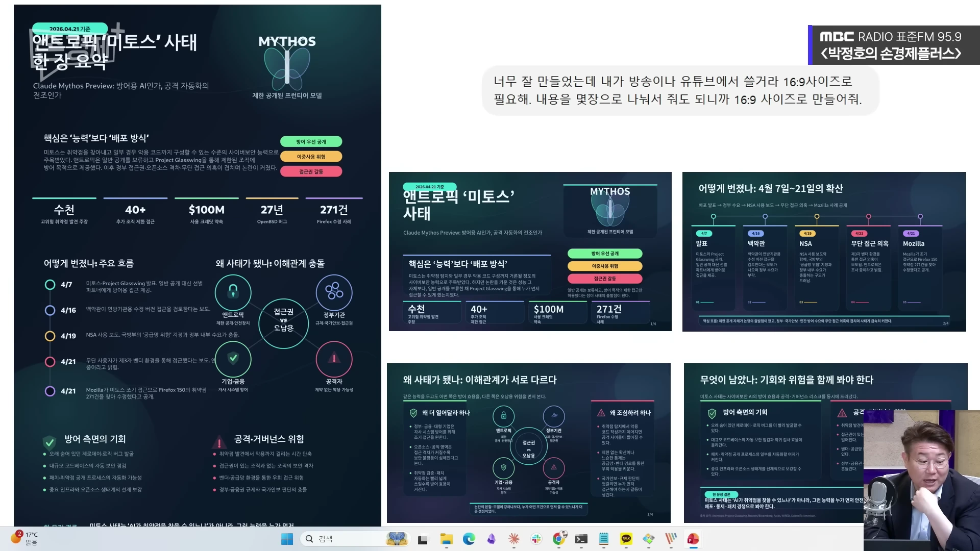Click the 4/21 red timeline marker in the tall infographic
Image resolution: width=980 pixels, height=551 pixels.
point(50,362)
